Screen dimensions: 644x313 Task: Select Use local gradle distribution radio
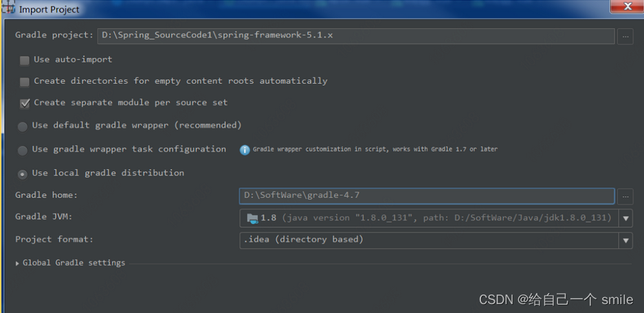23,174
